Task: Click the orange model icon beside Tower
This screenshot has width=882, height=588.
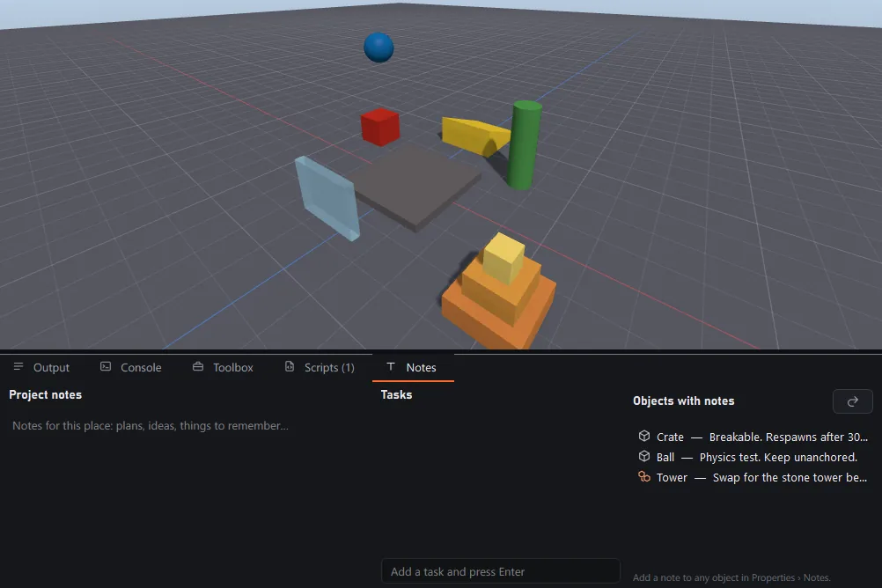Action: [x=644, y=476]
